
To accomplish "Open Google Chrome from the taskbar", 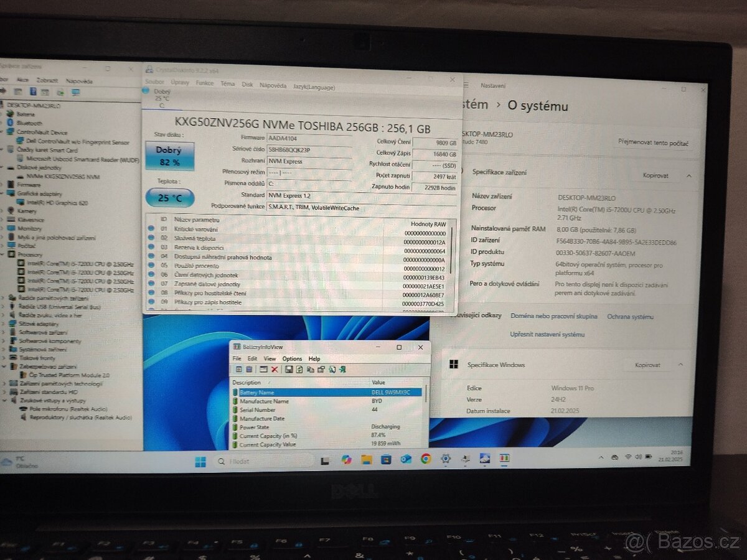I will click(x=425, y=461).
